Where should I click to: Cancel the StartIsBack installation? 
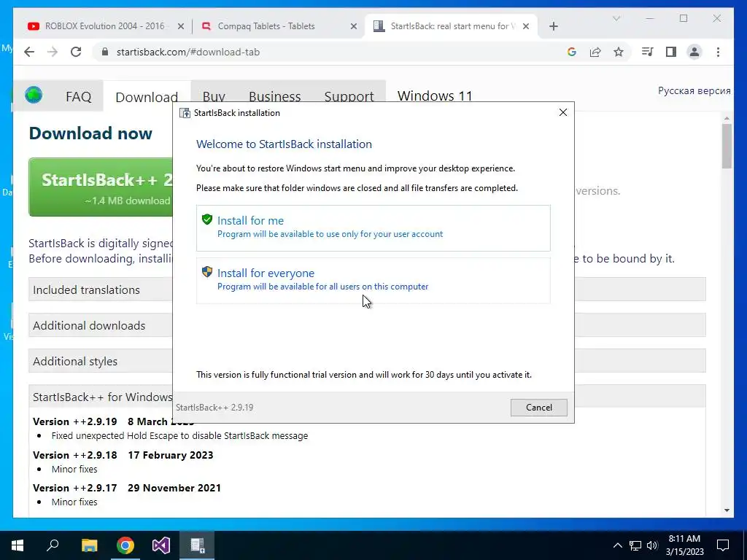(539, 407)
